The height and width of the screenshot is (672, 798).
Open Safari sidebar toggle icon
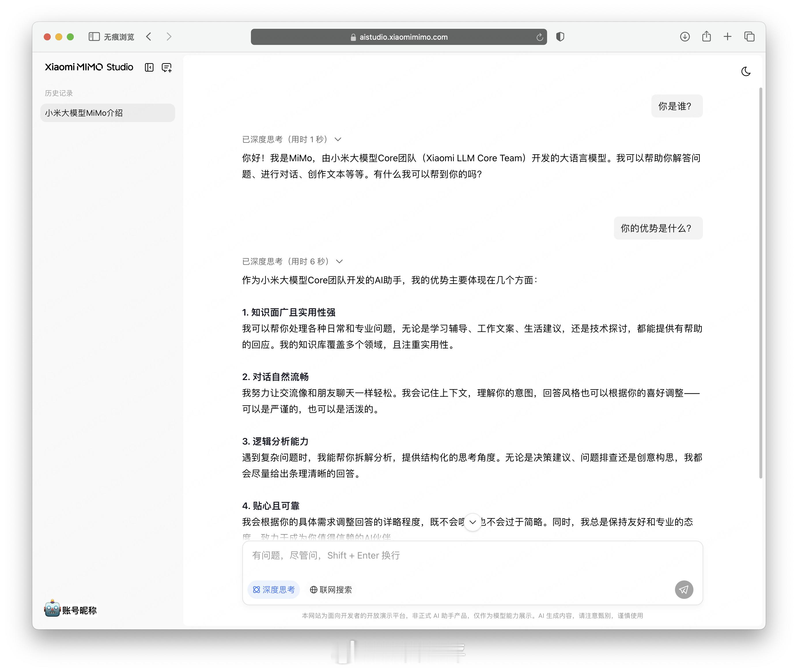coord(94,37)
